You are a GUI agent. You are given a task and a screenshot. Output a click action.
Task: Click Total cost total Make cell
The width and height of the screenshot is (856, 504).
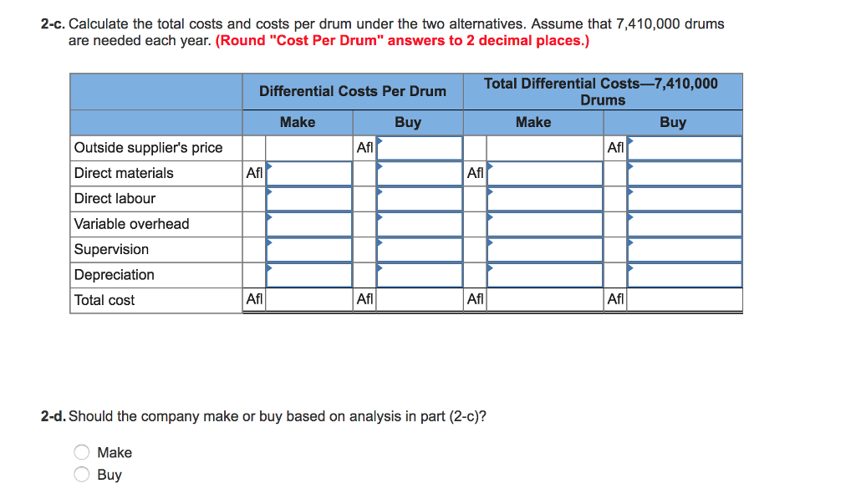[x=545, y=300]
